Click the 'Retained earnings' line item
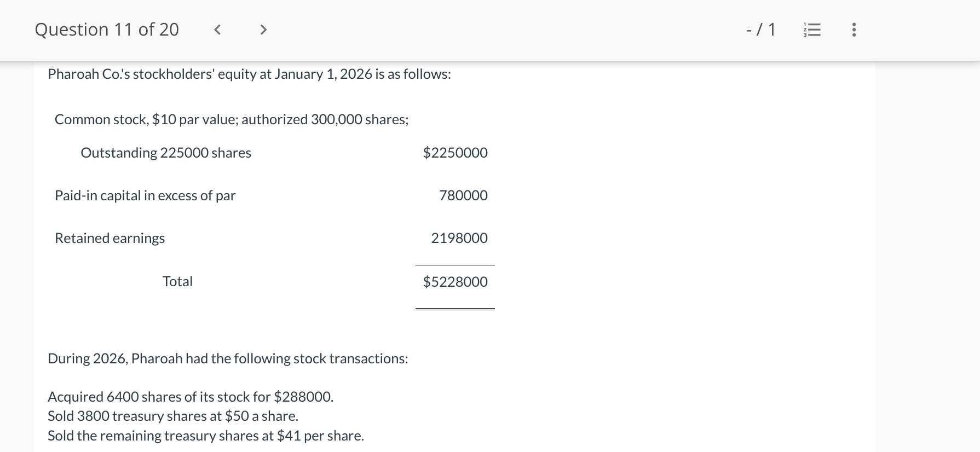 pos(109,238)
